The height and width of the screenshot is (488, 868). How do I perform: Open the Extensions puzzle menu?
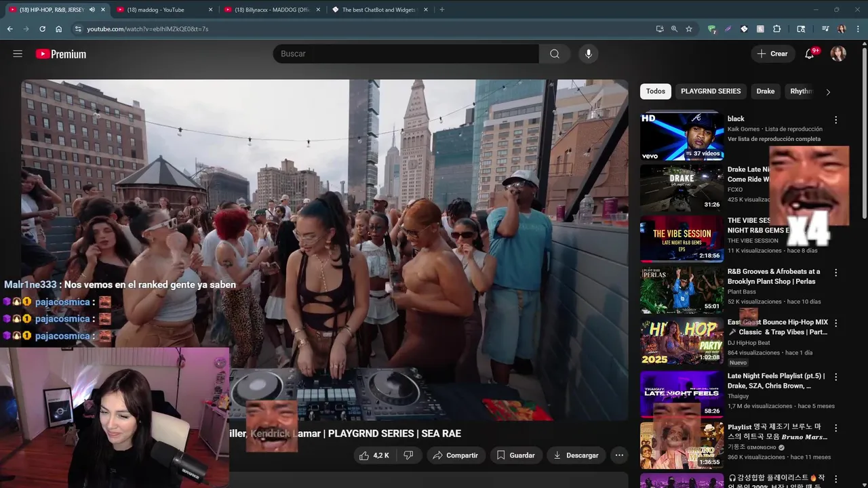tap(777, 29)
